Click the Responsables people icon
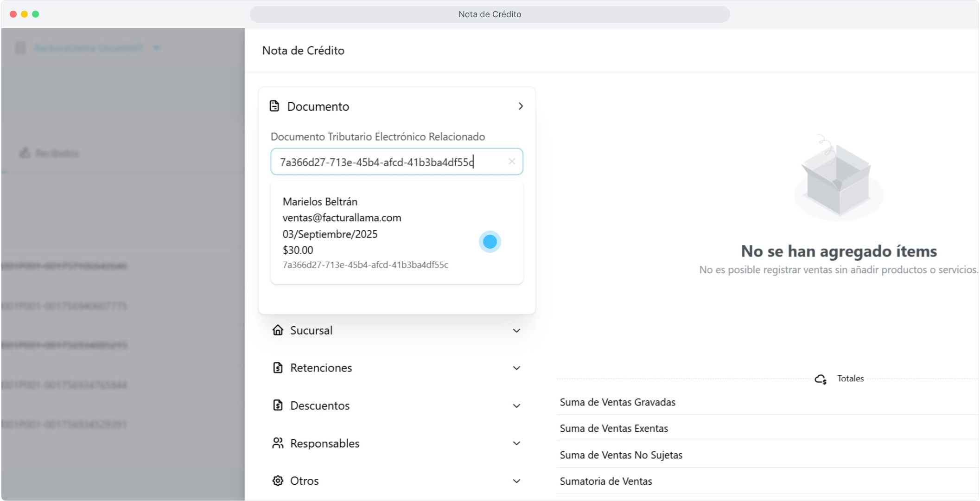The width and height of the screenshot is (980, 501). coord(278,443)
